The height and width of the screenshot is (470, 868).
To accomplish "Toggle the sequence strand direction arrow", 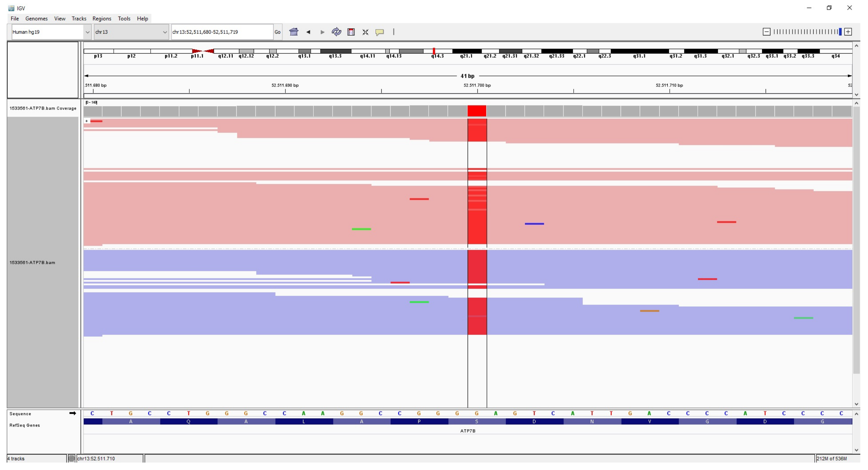I will (72, 413).
